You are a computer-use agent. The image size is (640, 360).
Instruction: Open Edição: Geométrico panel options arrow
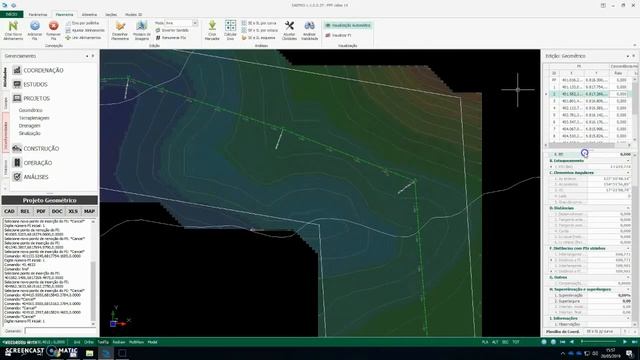tap(627, 56)
